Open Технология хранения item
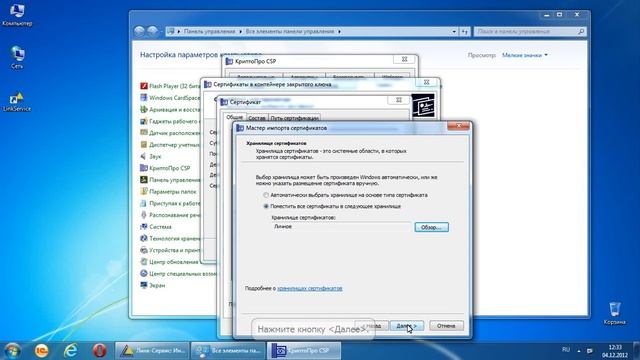This screenshot has height=360, width=640. [x=171, y=238]
